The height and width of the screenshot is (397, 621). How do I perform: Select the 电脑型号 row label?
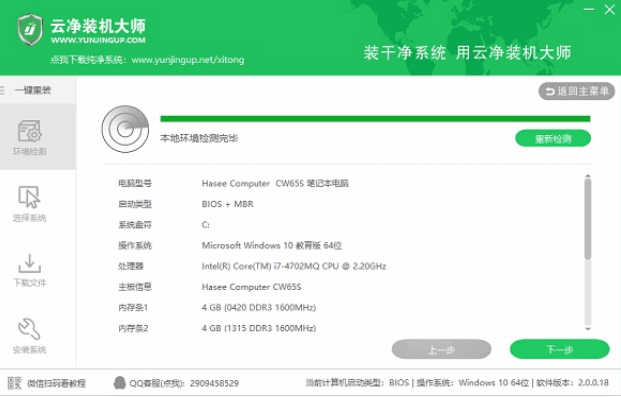pos(135,183)
